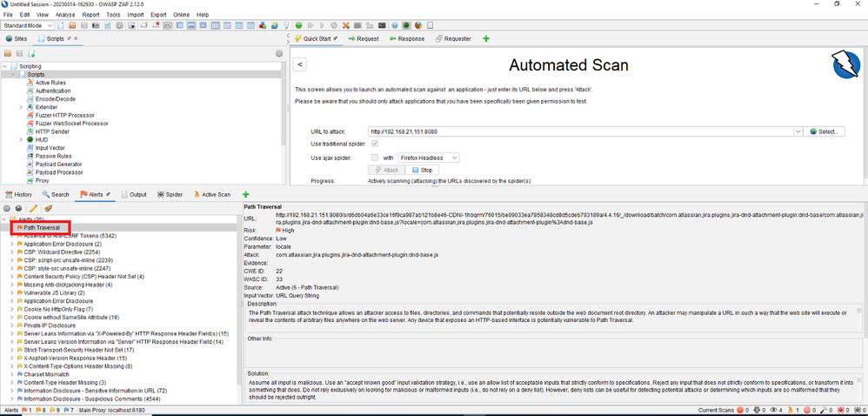Toggle the Use traditional spider checkbox
Screen dimensions: 868x416
coord(375,144)
